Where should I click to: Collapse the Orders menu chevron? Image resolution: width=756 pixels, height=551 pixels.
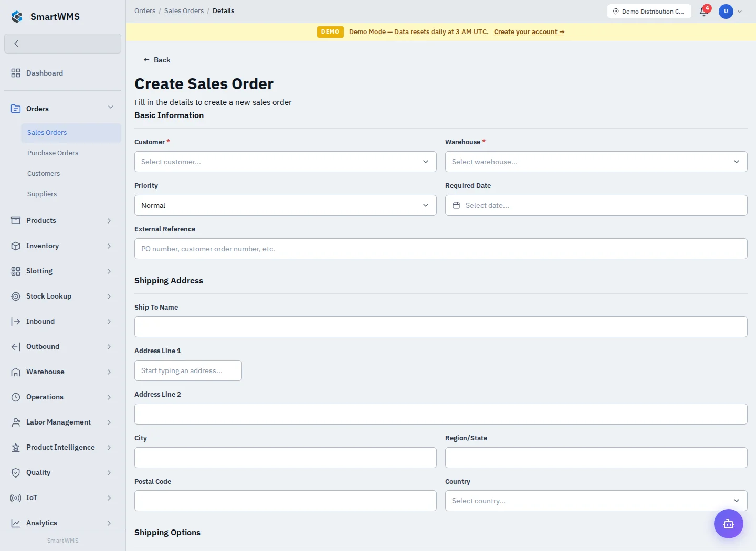111,108
